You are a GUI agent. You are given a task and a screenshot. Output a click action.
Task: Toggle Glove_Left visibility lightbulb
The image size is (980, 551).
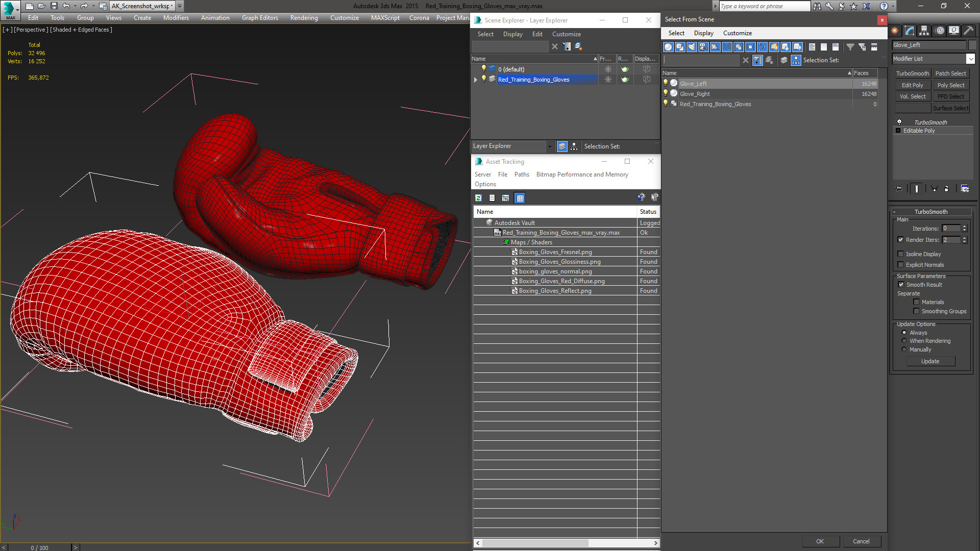(x=666, y=83)
